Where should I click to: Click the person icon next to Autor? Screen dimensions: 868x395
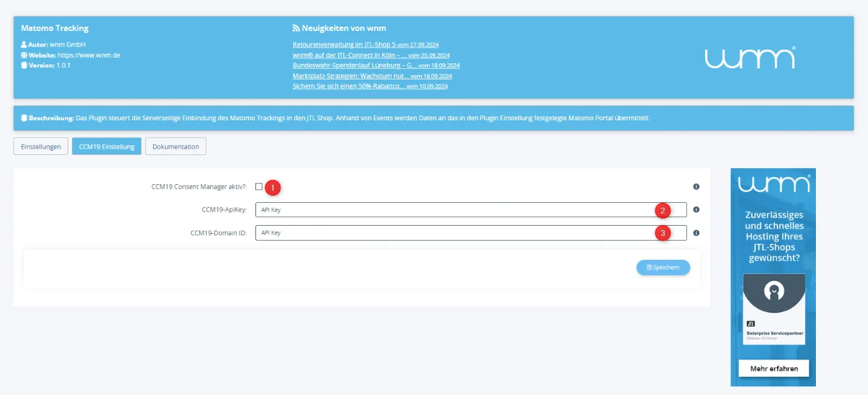(x=24, y=45)
